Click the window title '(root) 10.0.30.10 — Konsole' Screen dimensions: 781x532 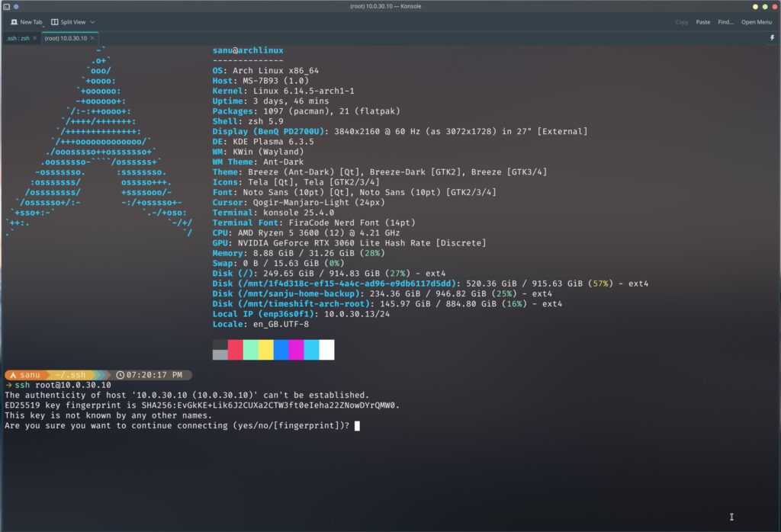(385, 6)
